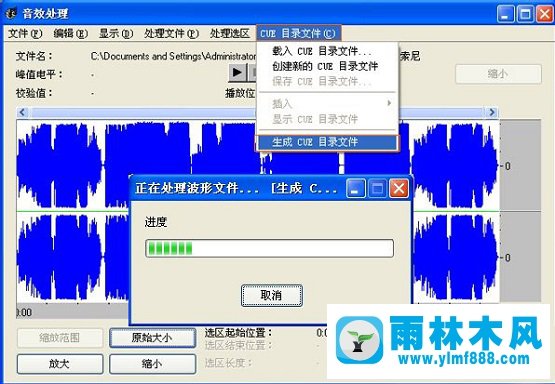555x384 pixels.
Task: Minimize the 正在处理波形文件 dialog
Action: [356, 188]
